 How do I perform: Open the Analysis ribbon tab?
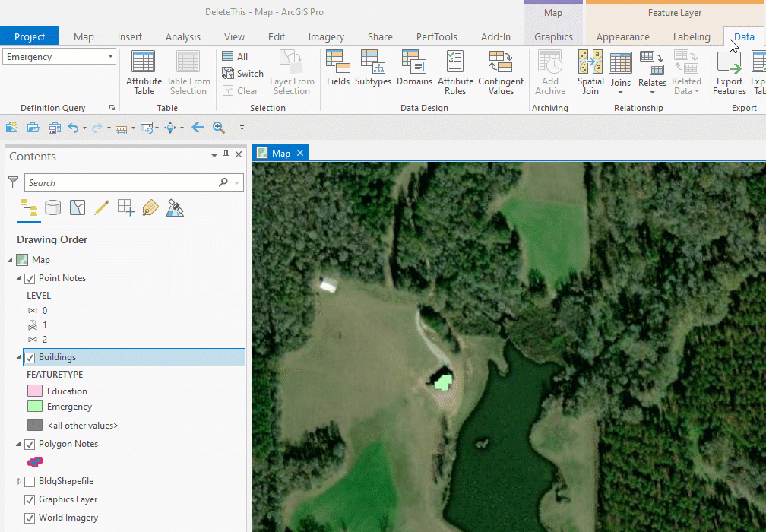tap(183, 36)
